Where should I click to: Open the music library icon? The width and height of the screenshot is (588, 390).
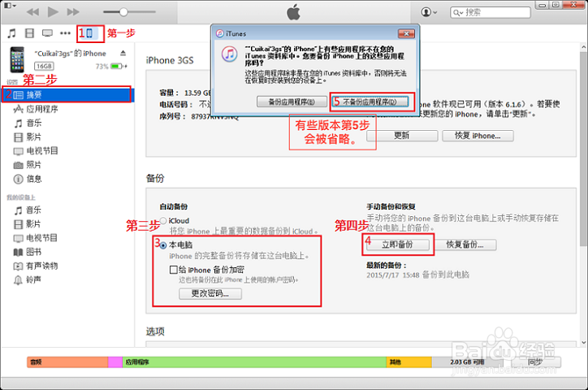coord(11,33)
